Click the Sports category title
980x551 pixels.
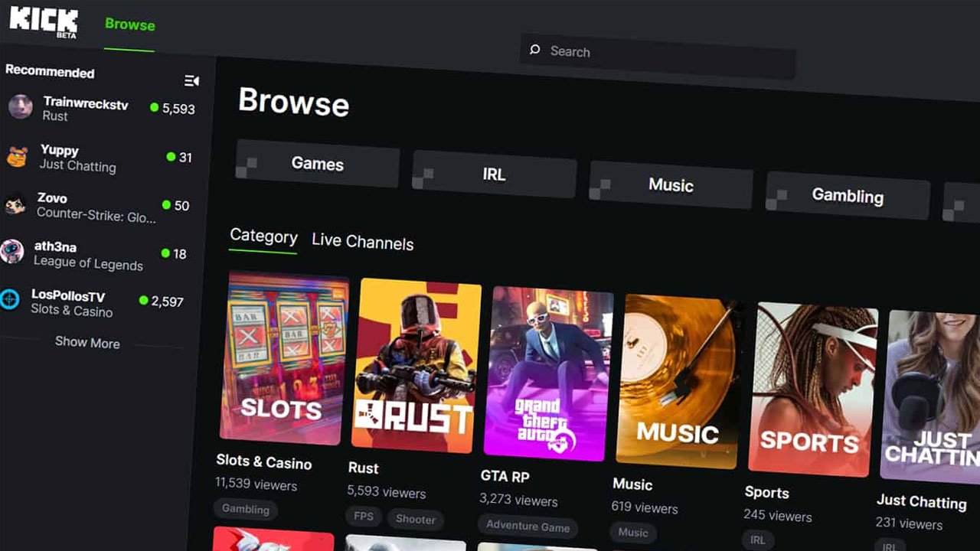point(766,492)
